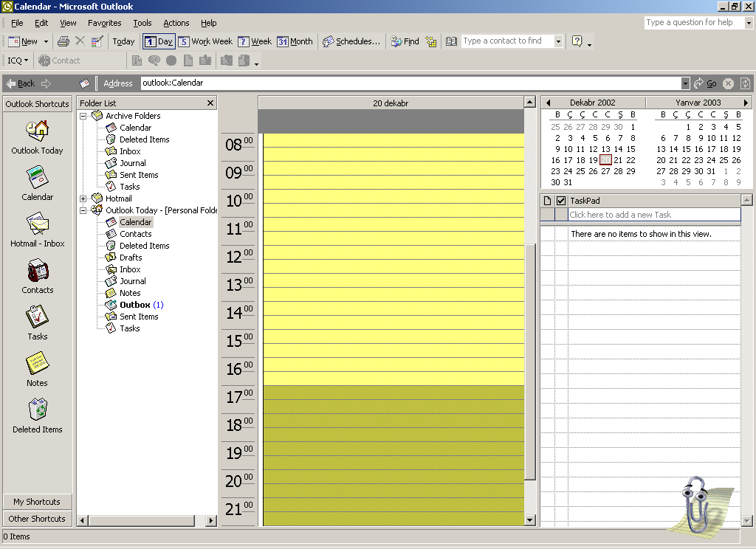Click the Schedules button
Viewport: 756px width, 549px height.
(351, 41)
